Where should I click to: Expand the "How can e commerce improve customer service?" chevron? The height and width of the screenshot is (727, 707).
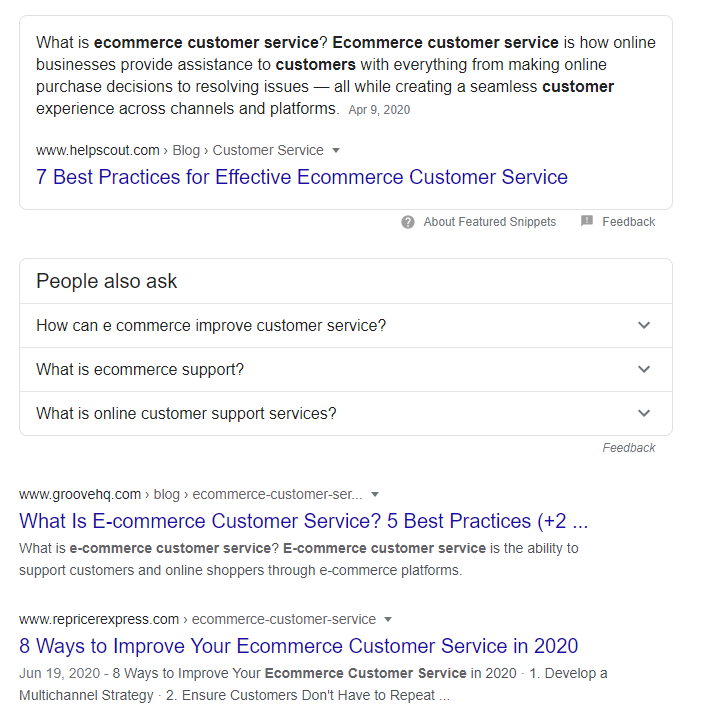tap(644, 325)
